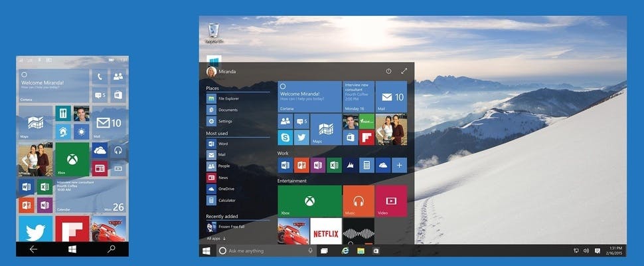Image resolution: width=644 pixels, height=266 pixels.
Task: Launch PowerPoint from the Work tile group
Action: point(301,166)
